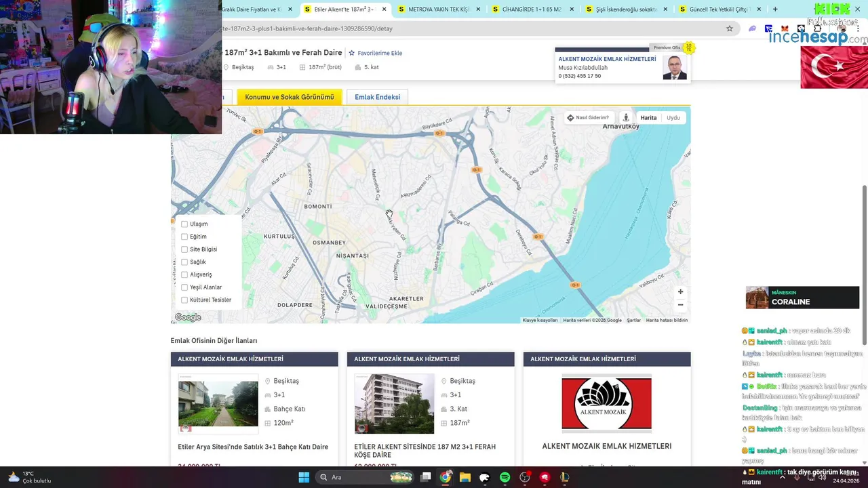
Task: Select the Konumu ve Sokak Görünümü tab
Action: point(290,97)
